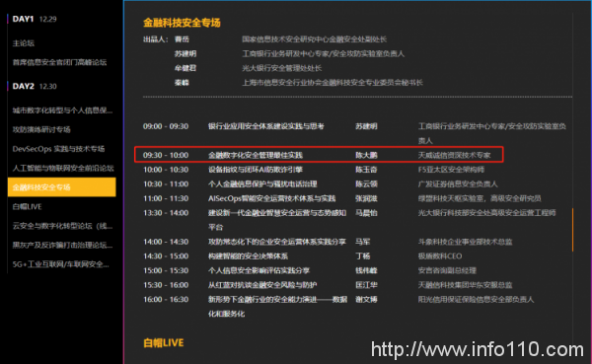Click speaker 马军
592x364 pixels.
click(x=362, y=242)
